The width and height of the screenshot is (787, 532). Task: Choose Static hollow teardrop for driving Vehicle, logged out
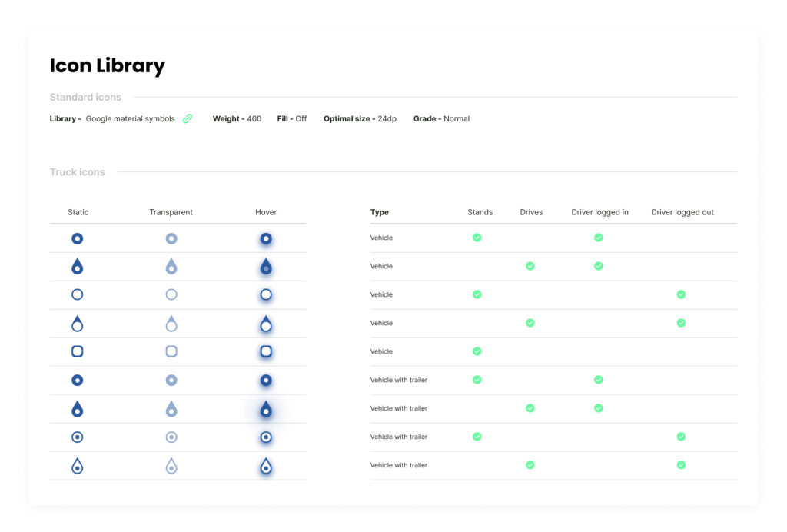(x=78, y=323)
